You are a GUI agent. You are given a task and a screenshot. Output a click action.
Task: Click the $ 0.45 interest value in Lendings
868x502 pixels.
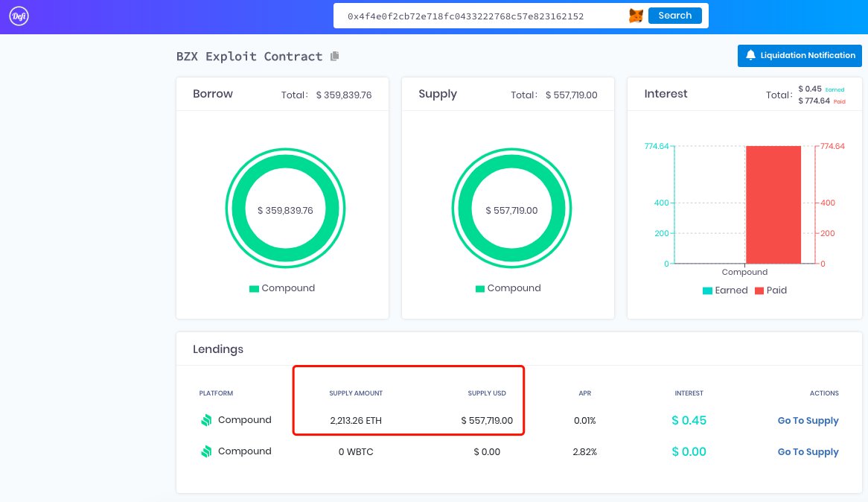pyautogui.click(x=689, y=421)
